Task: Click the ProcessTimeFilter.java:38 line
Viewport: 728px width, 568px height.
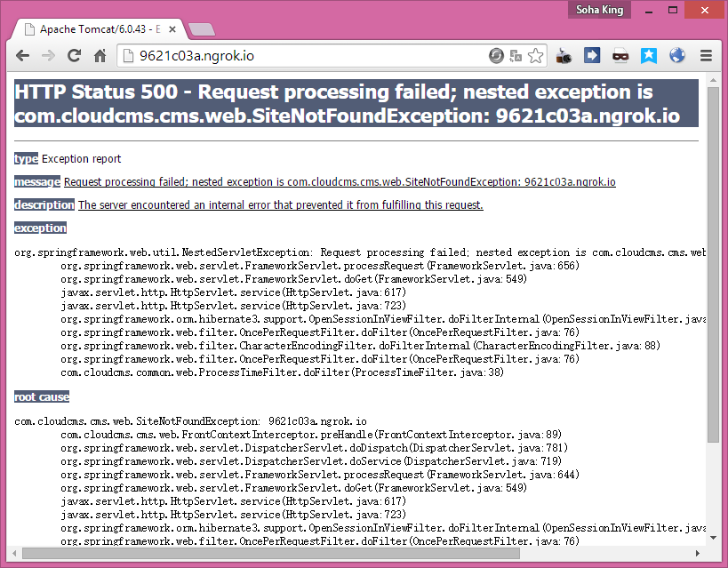Action: click(x=283, y=372)
